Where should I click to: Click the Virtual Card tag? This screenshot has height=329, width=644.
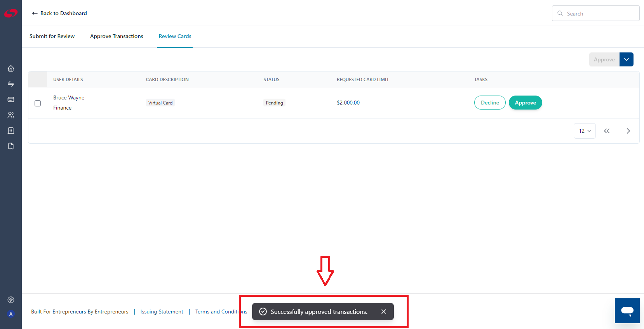coord(160,103)
